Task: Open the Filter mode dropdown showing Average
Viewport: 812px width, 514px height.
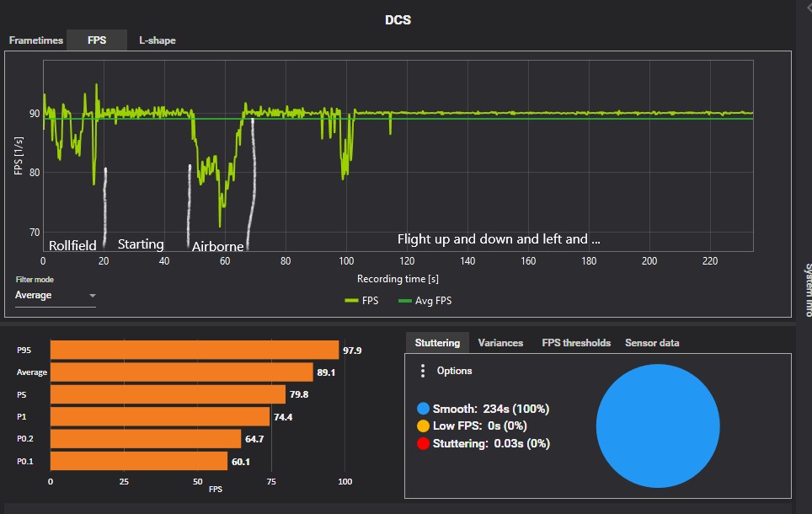Action: point(56,296)
